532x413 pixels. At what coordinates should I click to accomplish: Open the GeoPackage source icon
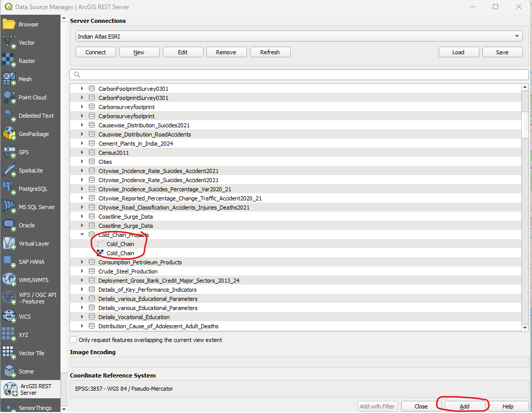tap(9, 134)
